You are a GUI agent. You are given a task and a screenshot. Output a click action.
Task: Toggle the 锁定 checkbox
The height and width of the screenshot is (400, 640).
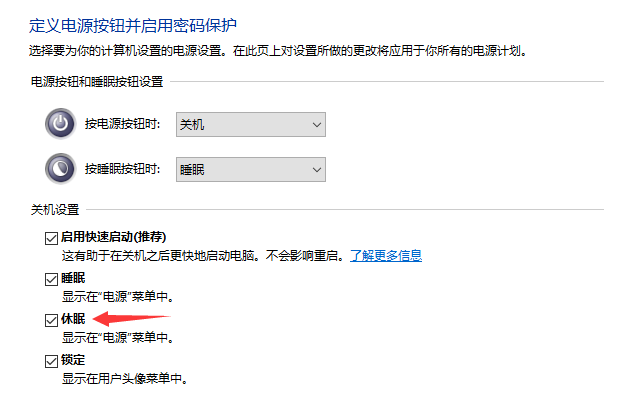pyautogui.click(x=51, y=360)
